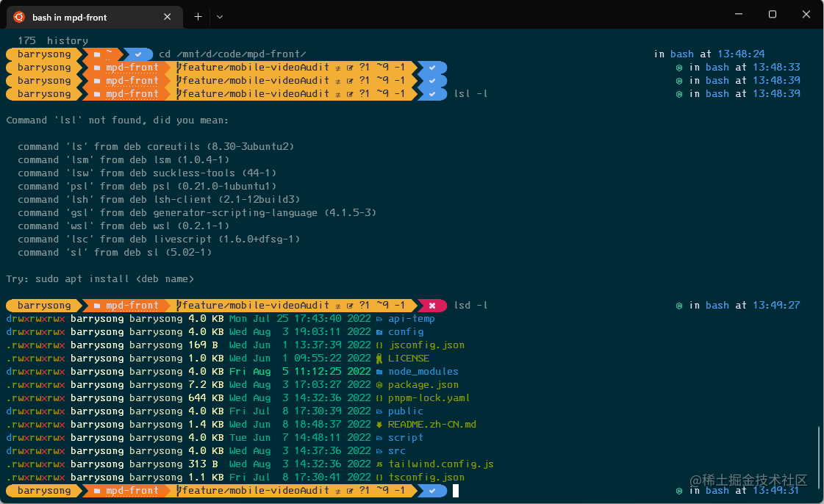Click the blue checkmark before 'lsl -l'
Image resolution: width=824 pixels, height=504 pixels.
432,94
